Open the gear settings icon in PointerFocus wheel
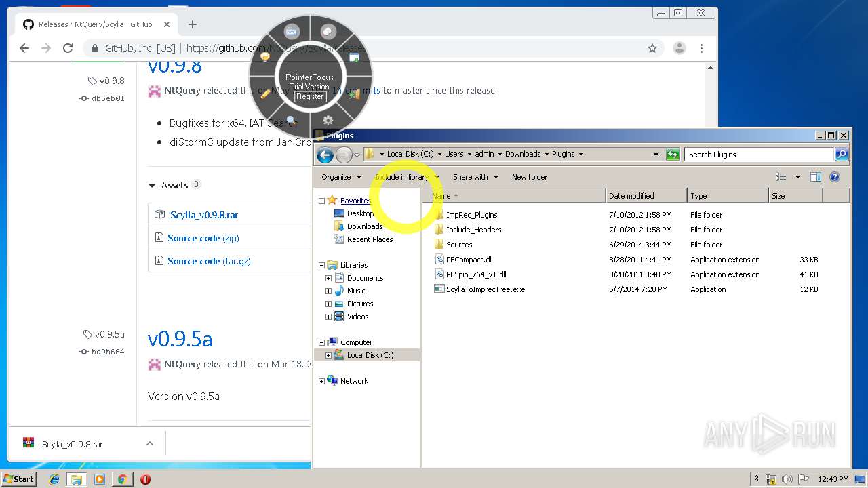Viewport: 868px width, 488px height. click(x=328, y=121)
